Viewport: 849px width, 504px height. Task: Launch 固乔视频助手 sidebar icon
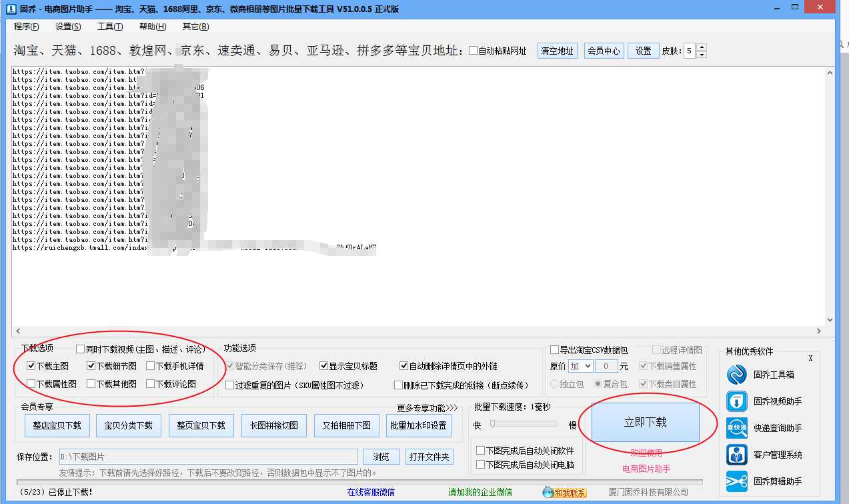click(x=736, y=401)
